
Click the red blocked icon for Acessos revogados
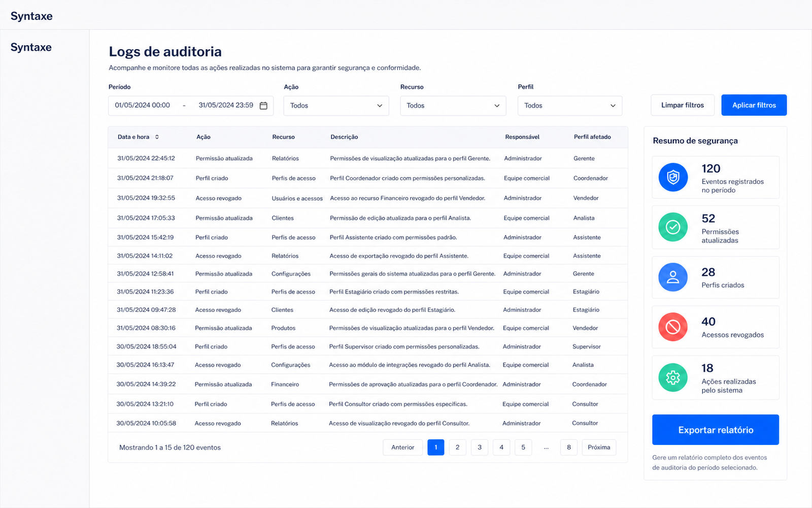point(673,327)
